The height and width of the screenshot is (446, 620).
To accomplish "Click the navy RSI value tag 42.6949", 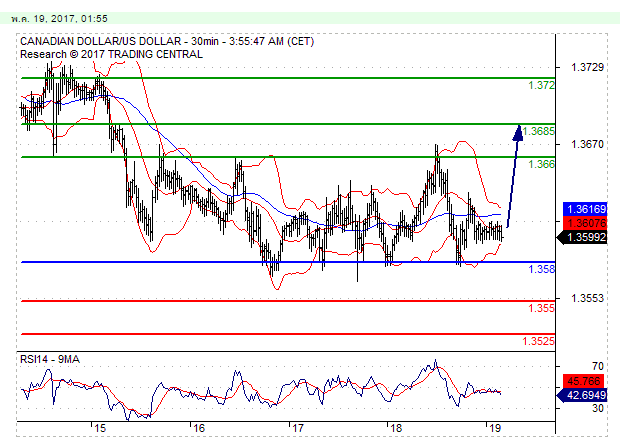I will point(582,395).
